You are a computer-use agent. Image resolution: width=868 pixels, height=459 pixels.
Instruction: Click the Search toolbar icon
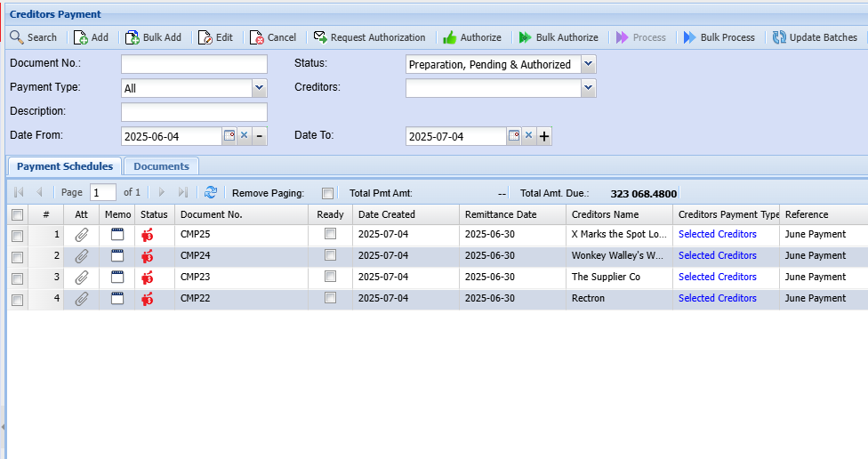[17, 37]
